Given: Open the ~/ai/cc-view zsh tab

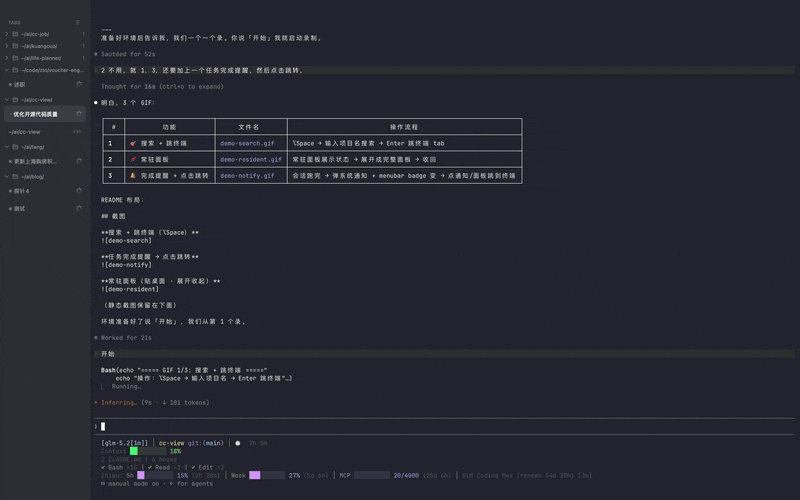Looking at the screenshot, I should point(45,132).
